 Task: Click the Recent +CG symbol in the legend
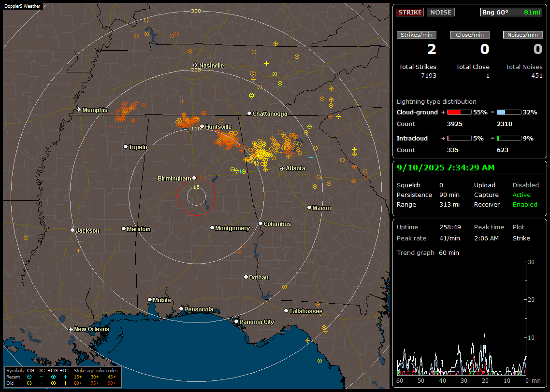(53, 377)
